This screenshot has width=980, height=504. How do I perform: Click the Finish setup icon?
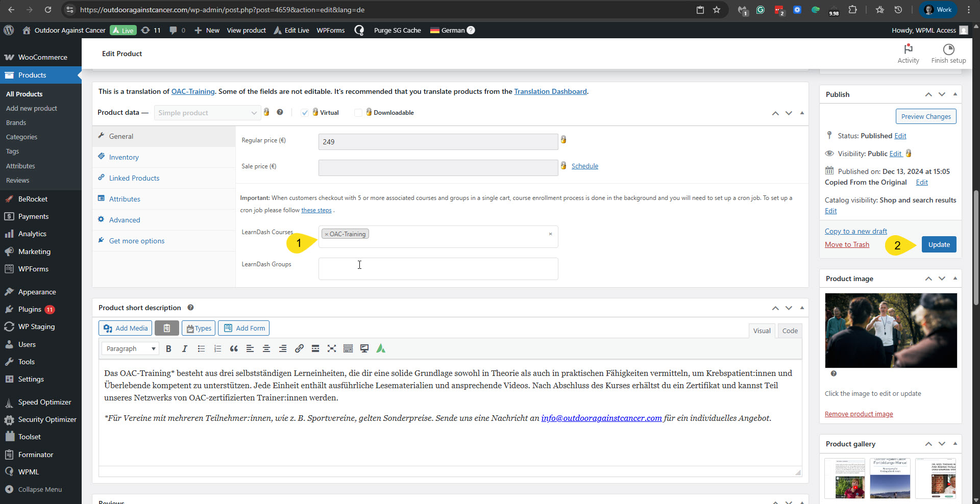tap(948, 53)
